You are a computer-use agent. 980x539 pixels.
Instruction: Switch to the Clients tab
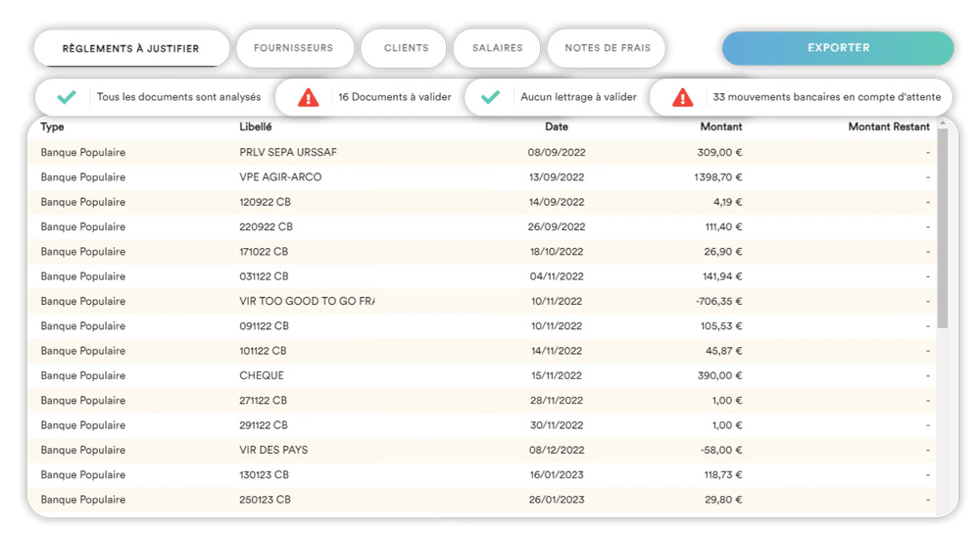click(406, 48)
